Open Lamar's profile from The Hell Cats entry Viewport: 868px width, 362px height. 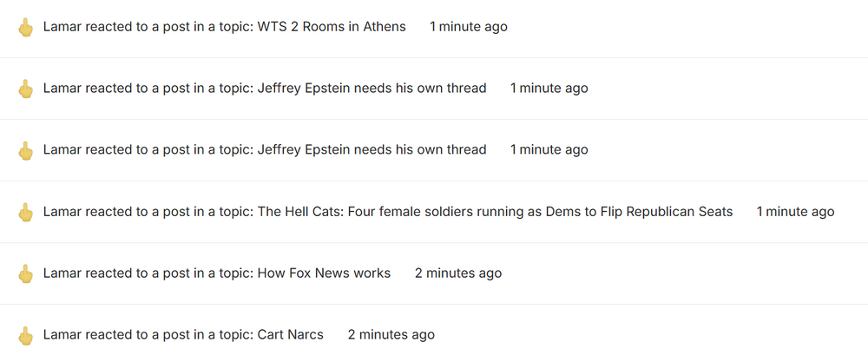pyautogui.click(x=62, y=212)
